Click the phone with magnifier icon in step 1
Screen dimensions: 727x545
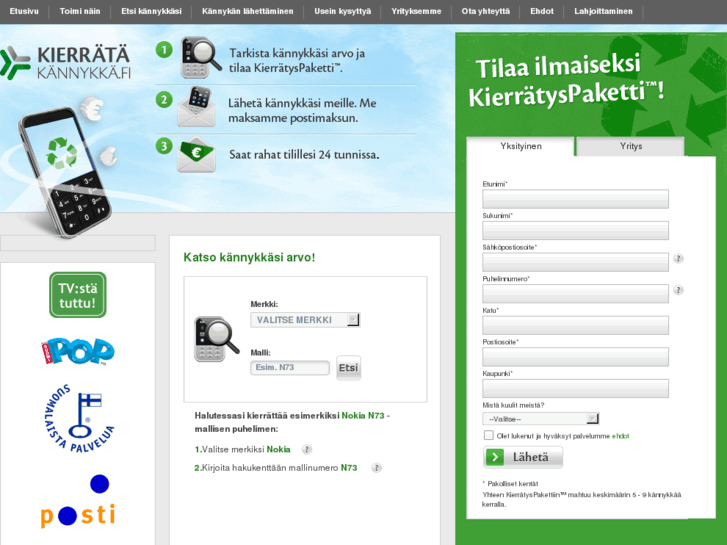point(200,58)
